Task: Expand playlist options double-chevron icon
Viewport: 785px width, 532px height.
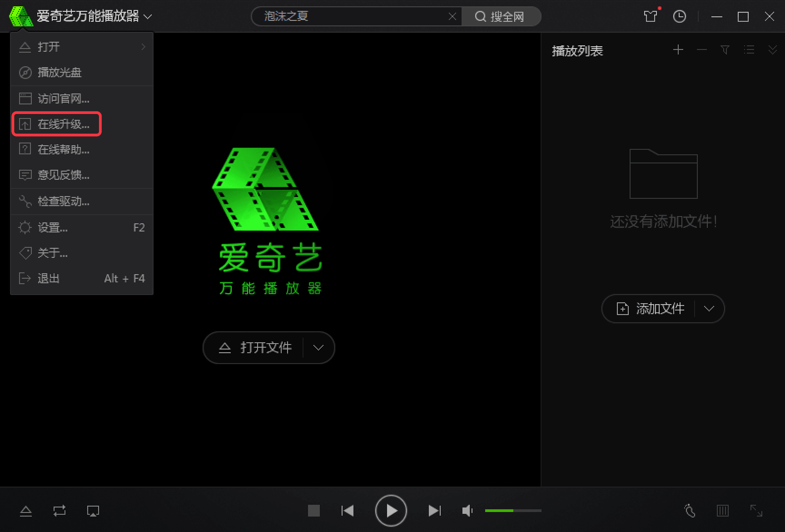Action: pos(772,49)
